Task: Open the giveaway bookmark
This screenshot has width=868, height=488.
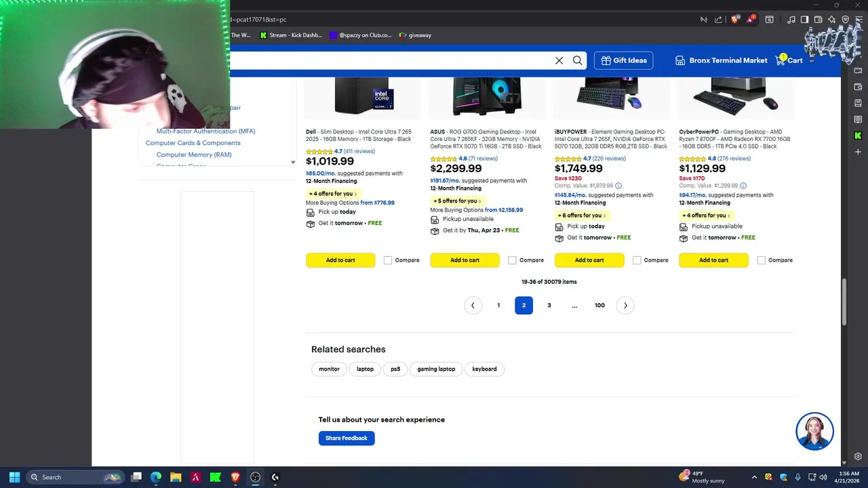Action: (x=415, y=35)
